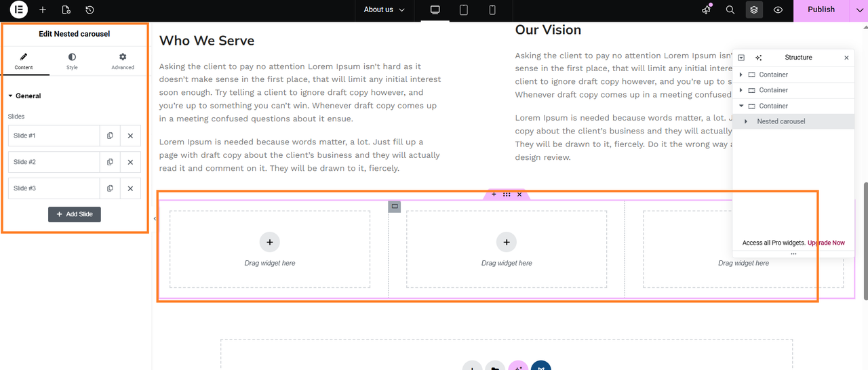The image size is (868, 370).
Task: Click 'Drag widget here' text in first slide
Action: click(270, 263)
